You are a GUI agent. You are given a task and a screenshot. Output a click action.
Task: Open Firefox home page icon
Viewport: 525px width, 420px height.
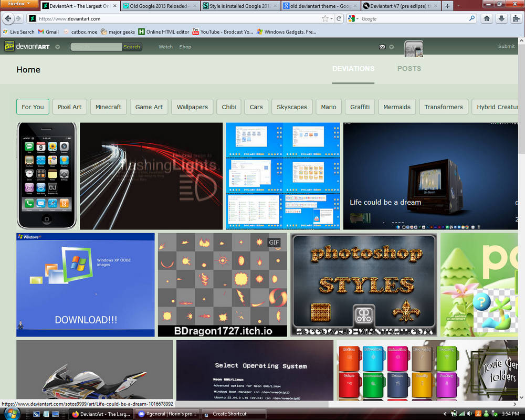(487, 19)
